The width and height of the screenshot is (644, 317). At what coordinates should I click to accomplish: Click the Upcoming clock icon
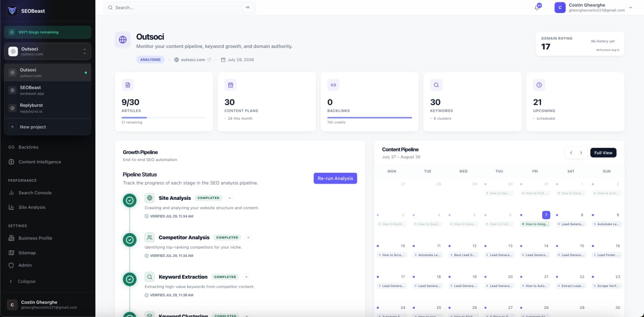click(539, 85)
